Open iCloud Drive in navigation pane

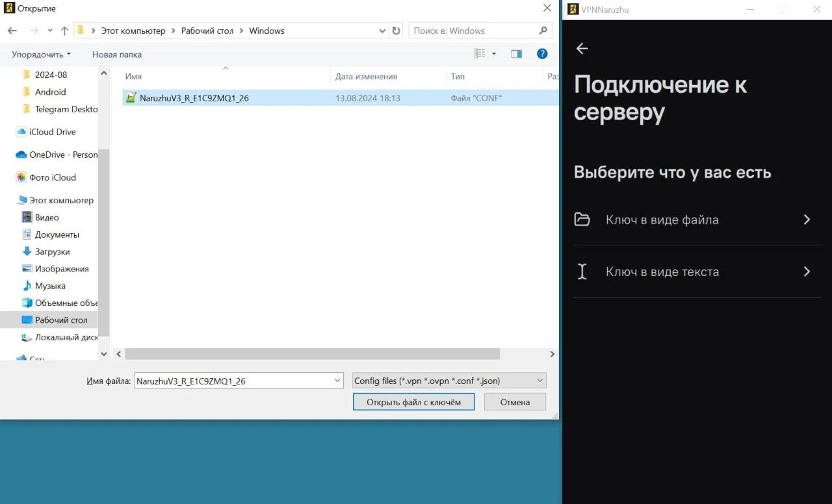(45, 132)
